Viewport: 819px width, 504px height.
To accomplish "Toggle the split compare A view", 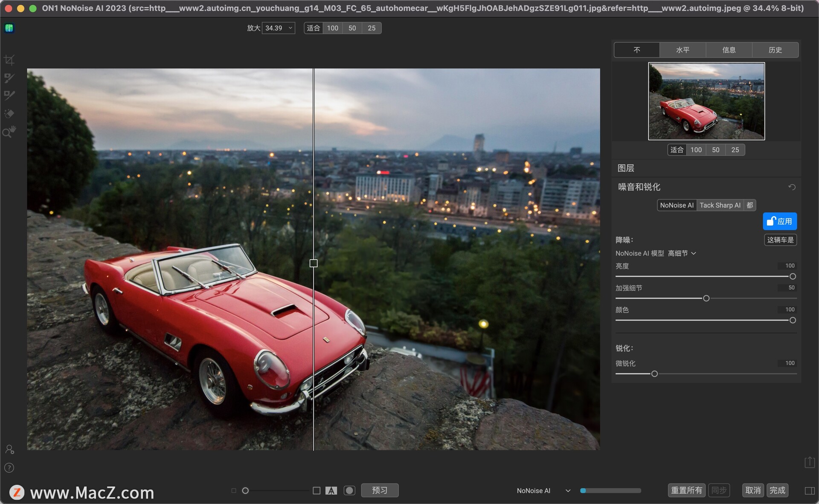I will coord(331,491).
